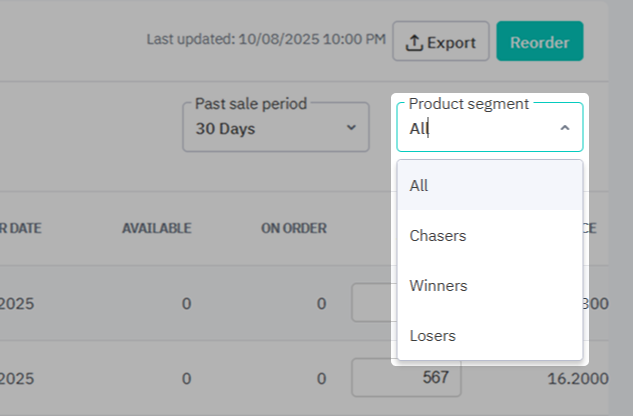Sort by the AVAILABLE column header
633x416 pixels.
click(x=156, y=228)
